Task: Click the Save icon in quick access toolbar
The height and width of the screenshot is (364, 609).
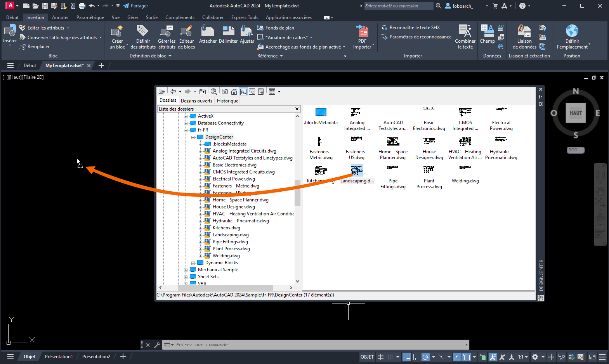Action: click(x=45, y=6)
